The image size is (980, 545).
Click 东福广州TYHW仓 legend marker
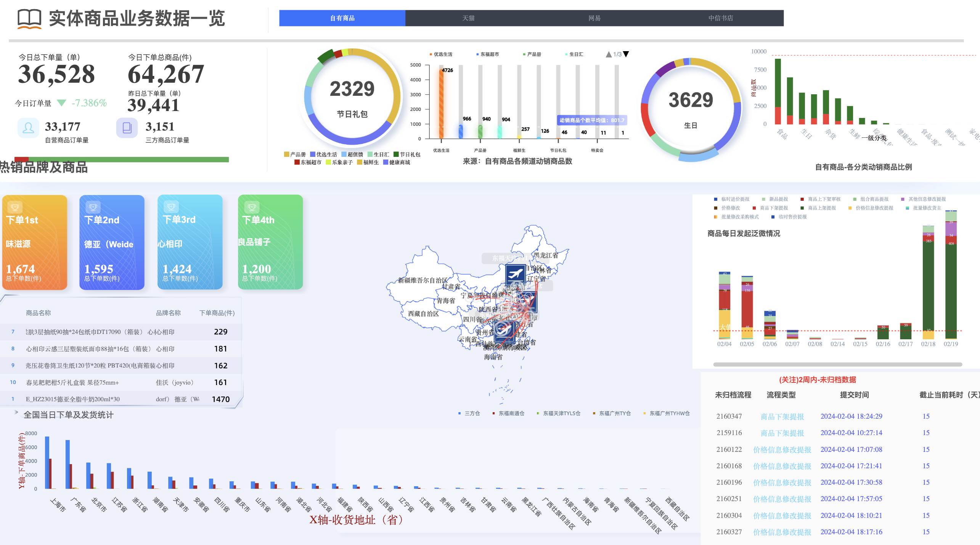coord(644,413)
